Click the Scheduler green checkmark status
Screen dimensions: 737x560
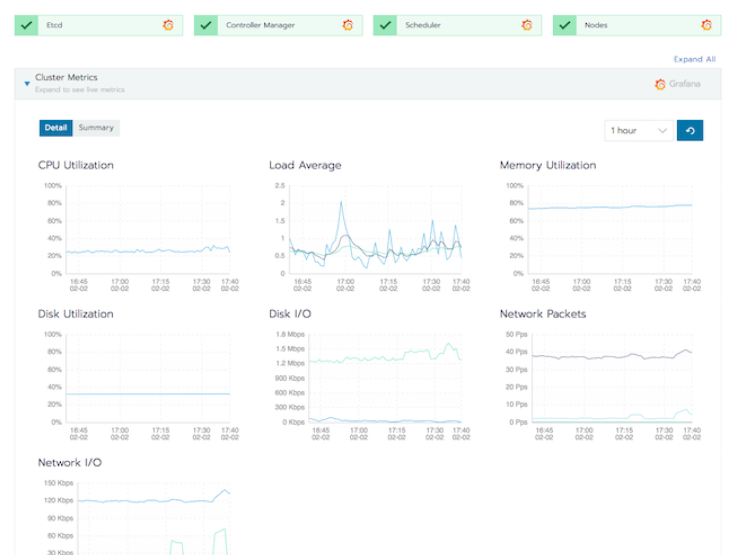385,25
